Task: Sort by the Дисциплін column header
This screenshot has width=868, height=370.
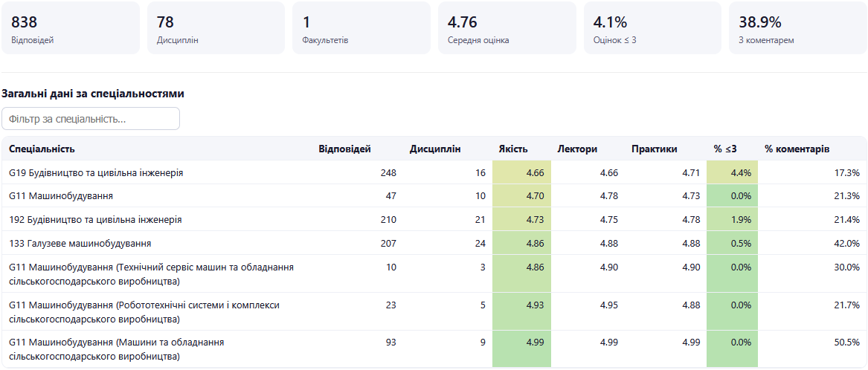Action: pos(435,149)
